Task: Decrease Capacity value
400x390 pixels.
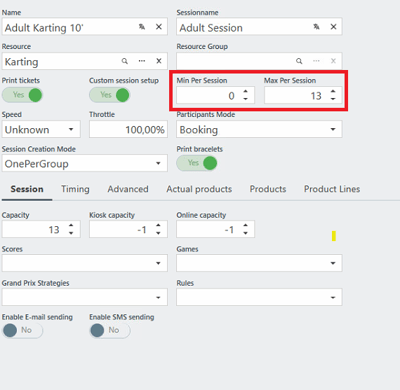Action: (71, 233)
